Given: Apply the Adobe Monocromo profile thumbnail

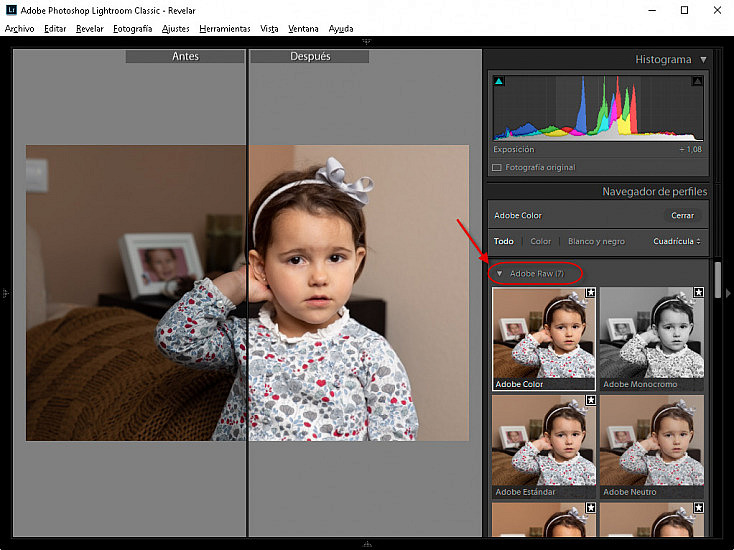Looking at the screenshot, I should click(x=652, y=338).
